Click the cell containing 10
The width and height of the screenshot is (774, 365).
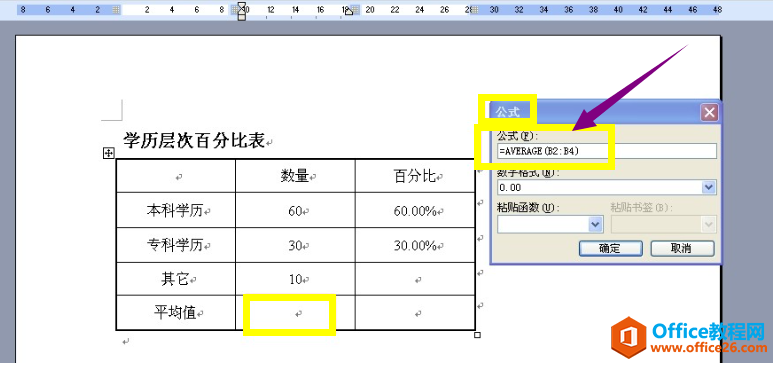coord(295,279)
